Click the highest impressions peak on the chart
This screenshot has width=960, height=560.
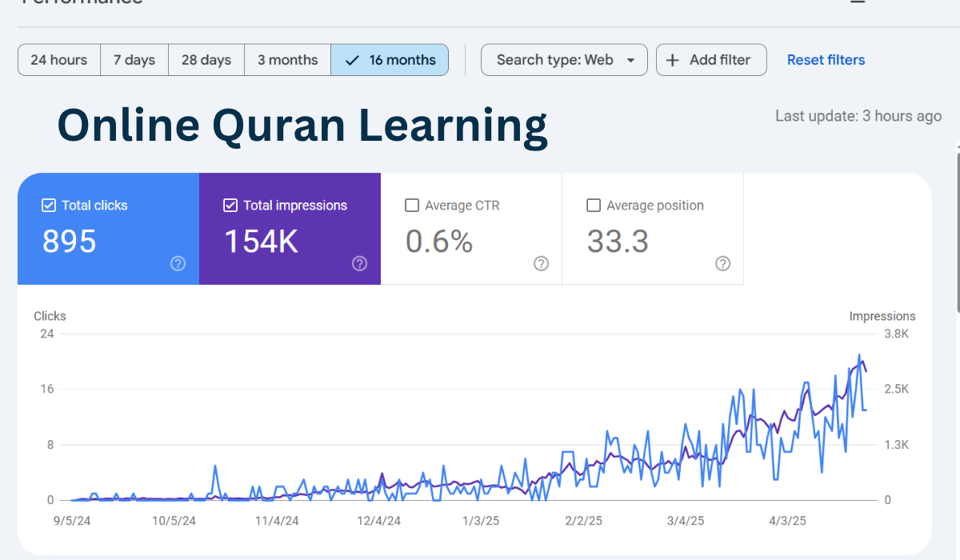pyautogui.click(x=859, y=354)
